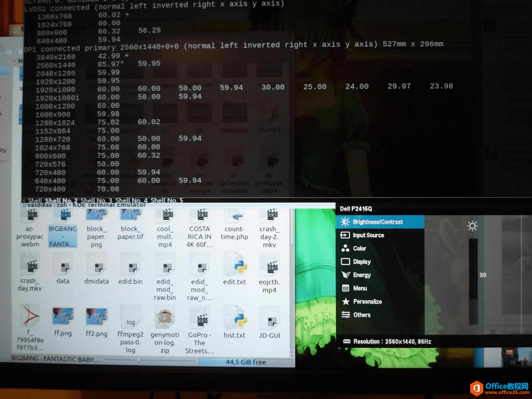Click the Dell P2415Q title text

[x=356, y=208]
